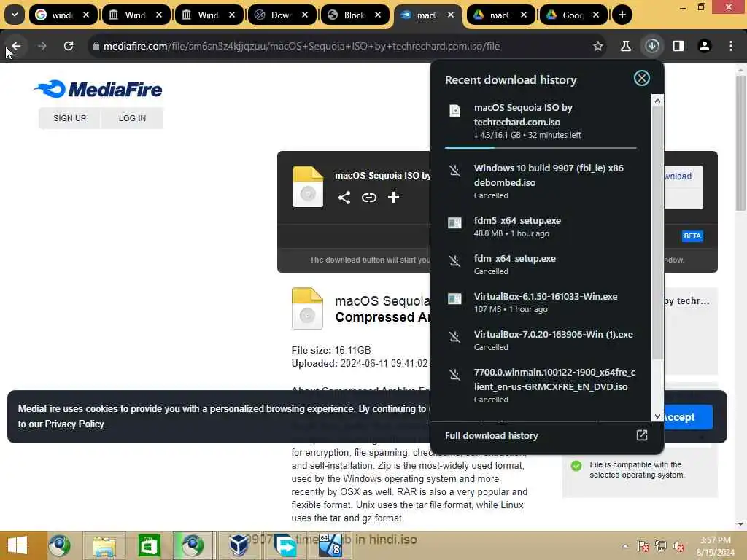Click the fdm5_x64_setup.exe file icon
Screen dimensions: 747x560
click(x=455, y=223)
